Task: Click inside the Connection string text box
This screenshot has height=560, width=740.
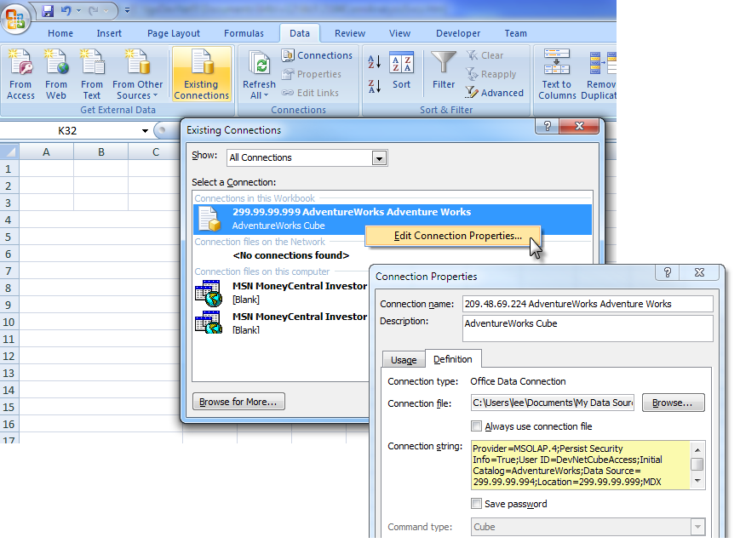Action: 581,466
